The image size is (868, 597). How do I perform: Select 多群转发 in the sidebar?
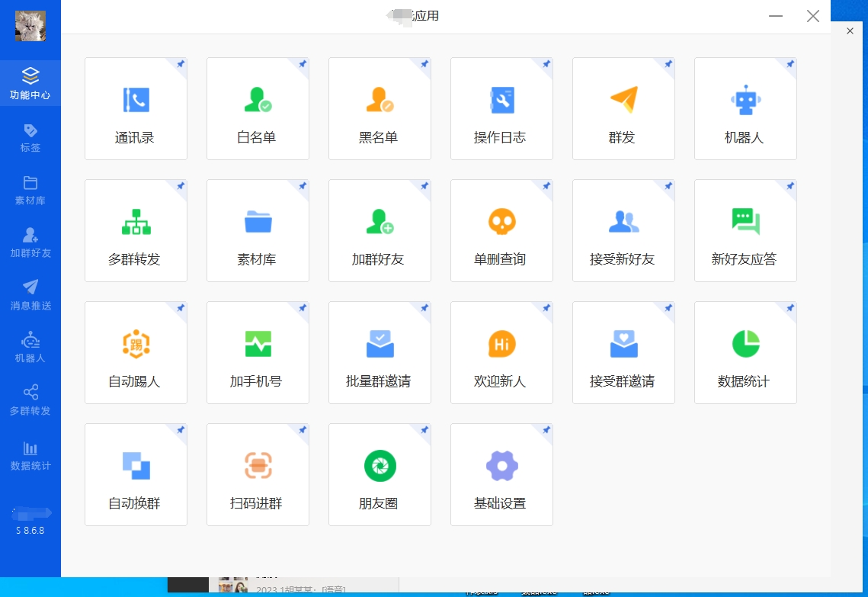pyautogui.click(x=30, y=401)
